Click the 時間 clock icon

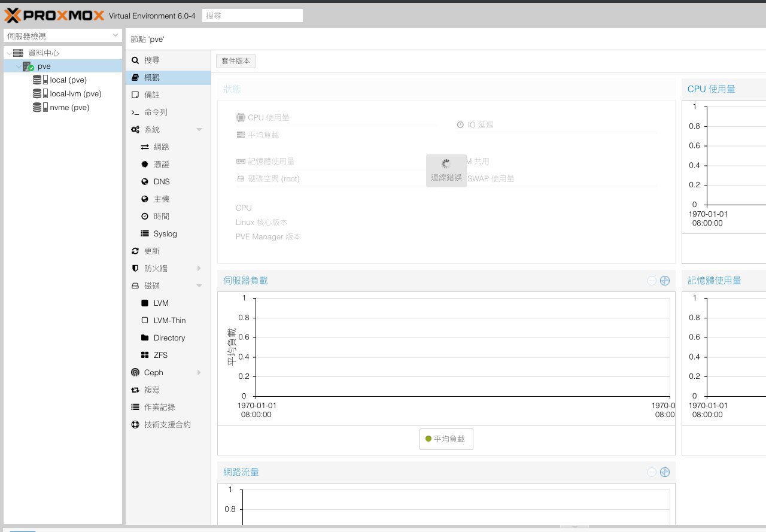click(x=145, y=217)
